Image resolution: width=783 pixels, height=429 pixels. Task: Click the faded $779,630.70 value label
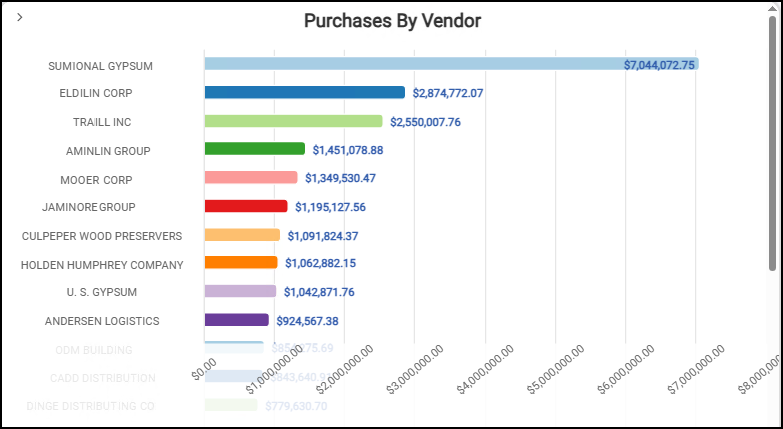click(x=296, y=407)
